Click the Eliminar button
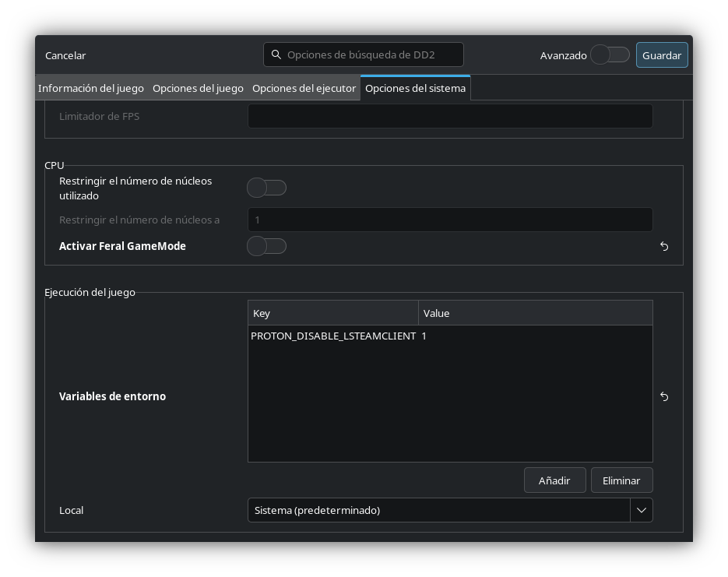The width and height of the screenshot is (728, 577). [621, 480]
